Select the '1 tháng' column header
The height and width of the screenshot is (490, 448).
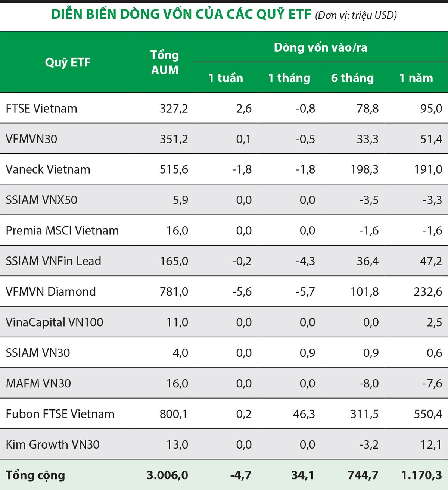click(x=289, y=78)
